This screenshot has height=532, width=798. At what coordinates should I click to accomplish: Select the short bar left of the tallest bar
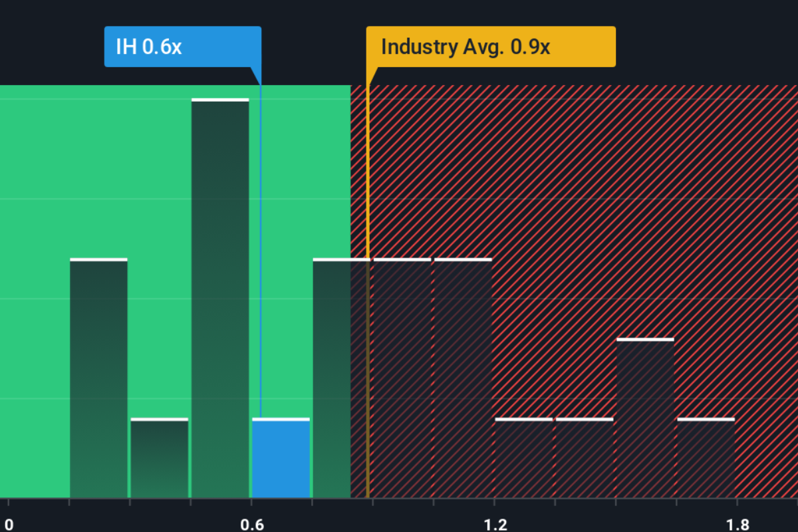click(x=160, y=459)
